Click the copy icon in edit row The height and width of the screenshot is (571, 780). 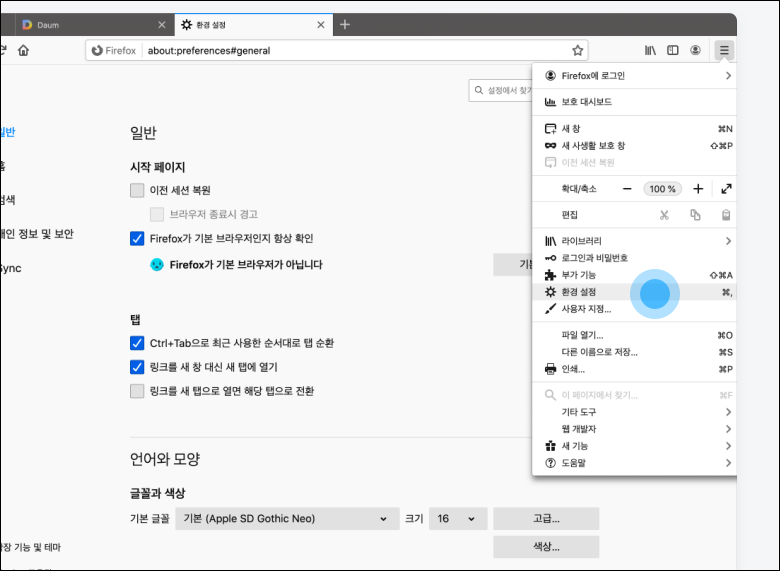[695, 215]
